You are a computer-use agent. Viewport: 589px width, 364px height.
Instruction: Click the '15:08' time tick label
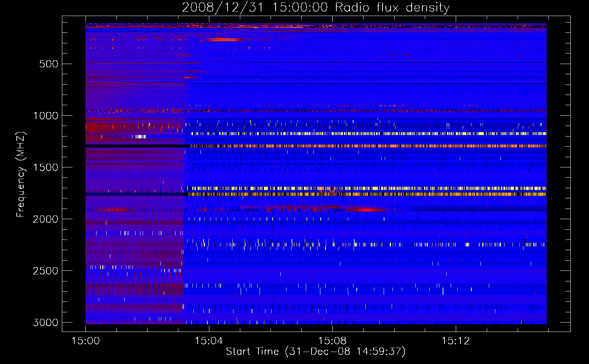pos(332,341)
